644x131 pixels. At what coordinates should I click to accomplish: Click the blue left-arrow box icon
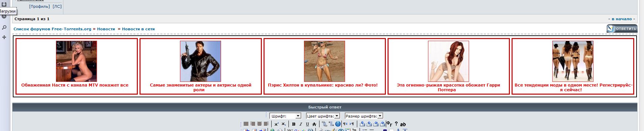click(x=376, y=124)
